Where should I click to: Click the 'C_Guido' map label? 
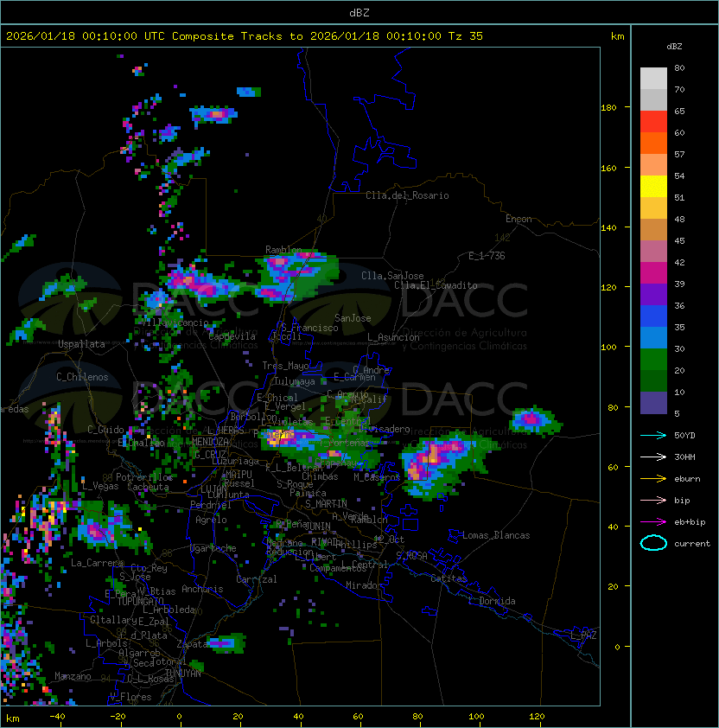pyautogui.click(x=105, y=430)
